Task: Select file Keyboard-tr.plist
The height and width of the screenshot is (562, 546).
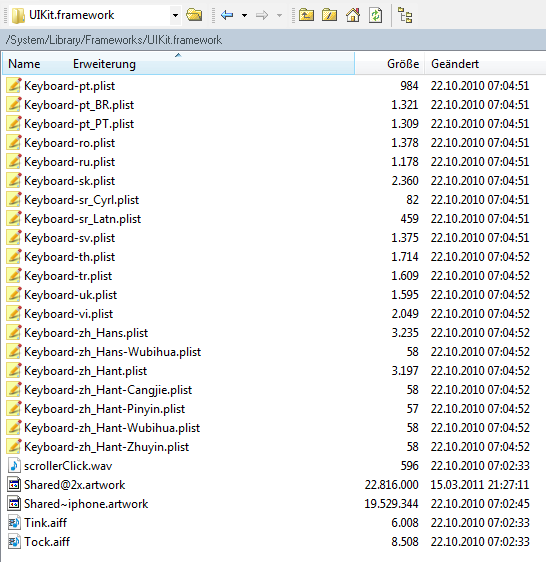Action: pos(68,276)
